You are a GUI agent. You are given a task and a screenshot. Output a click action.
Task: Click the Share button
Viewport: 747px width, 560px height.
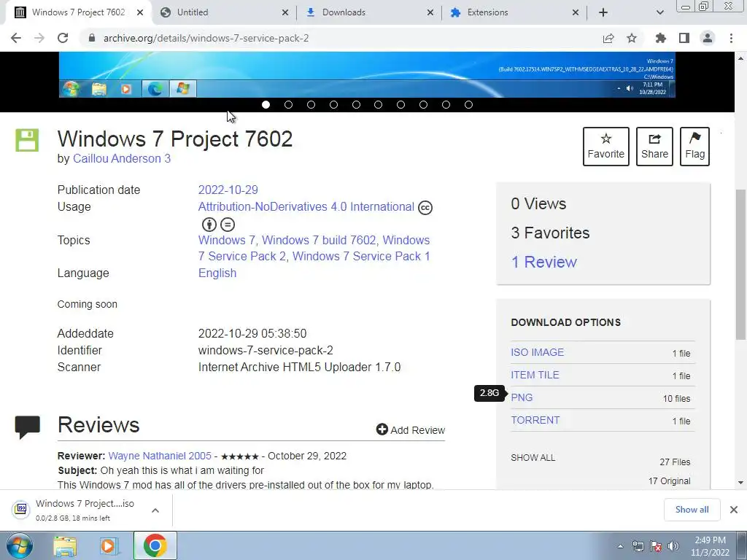point(654,146)
